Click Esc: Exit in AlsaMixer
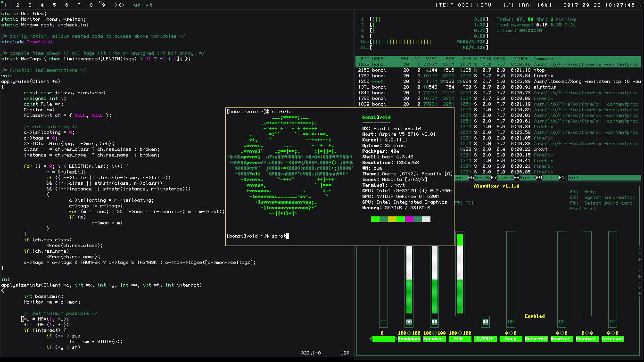 pos(583,209)
